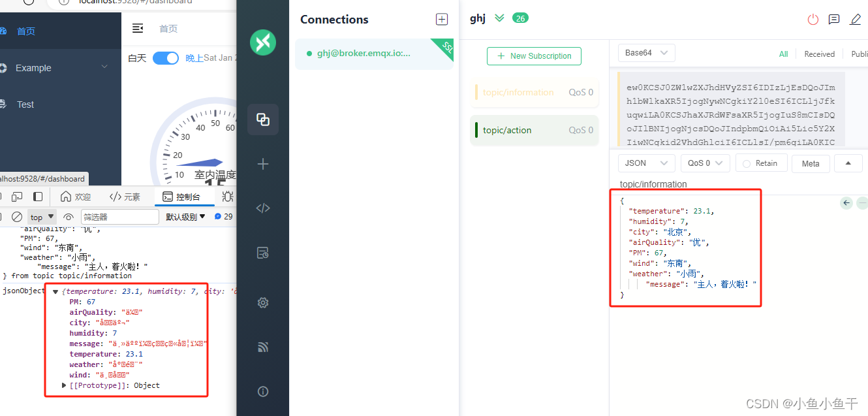Open the About info icon in sidebar

click(x=263, y=392)
